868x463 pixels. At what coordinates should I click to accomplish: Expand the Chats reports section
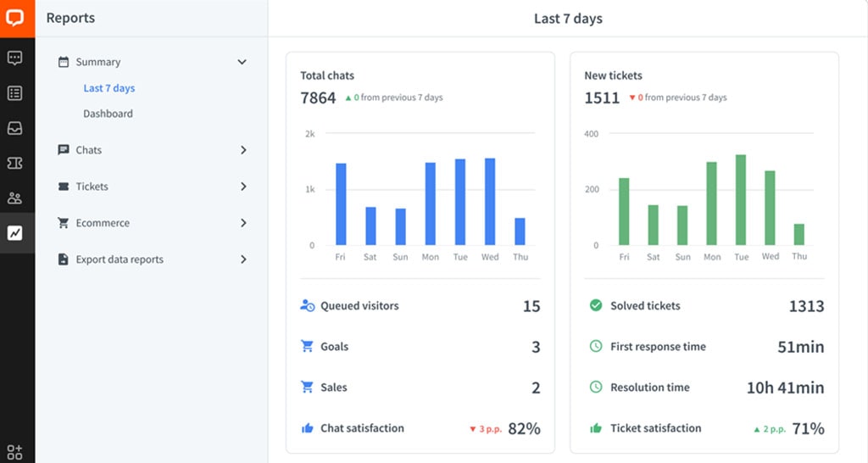click(x=243, y=150)
